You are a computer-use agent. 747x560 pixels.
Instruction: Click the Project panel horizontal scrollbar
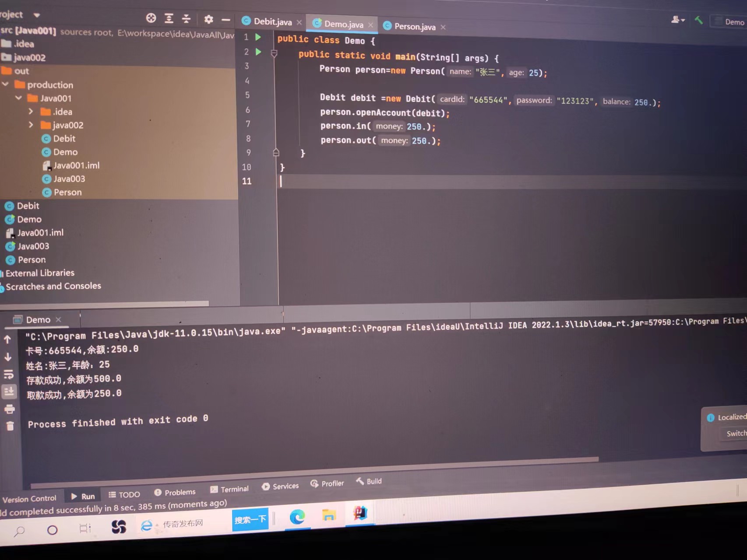[104, 303]
